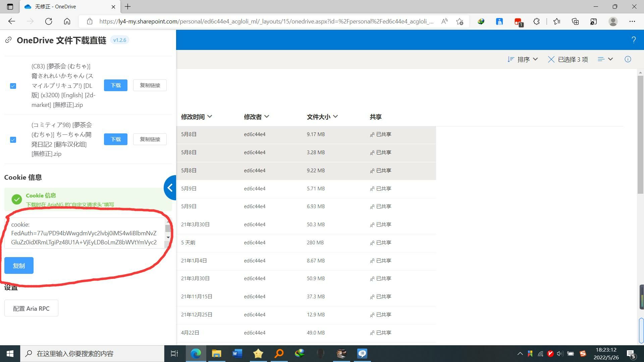Click the add to favorites star icon
This screenshot has height=362, width=644.
coord(460,21)
